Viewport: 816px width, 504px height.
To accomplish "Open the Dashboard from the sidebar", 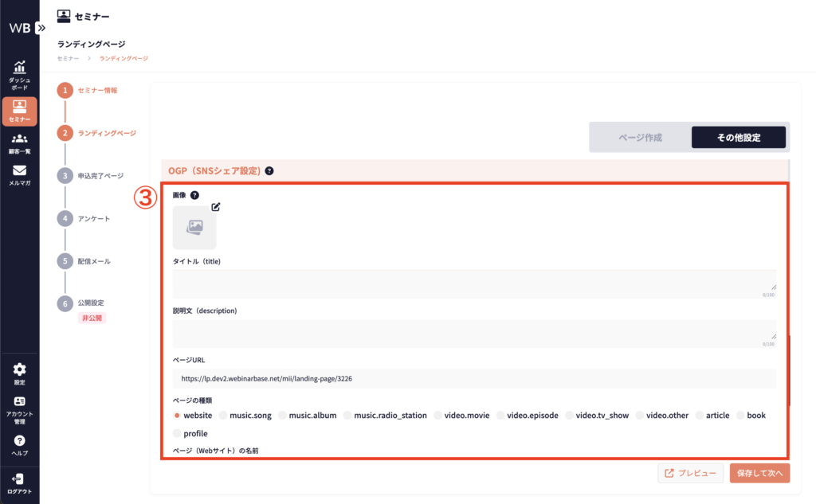I will coord(19,75).
